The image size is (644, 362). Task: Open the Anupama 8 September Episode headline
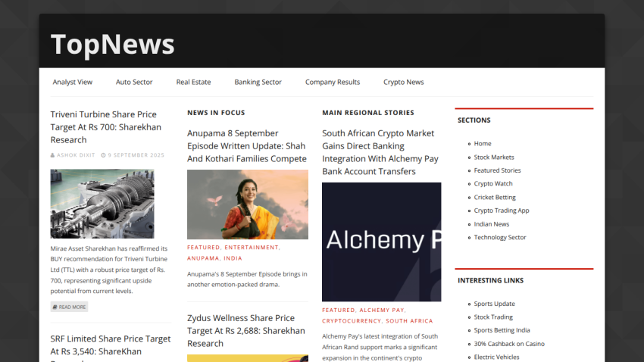pos(247,145)
